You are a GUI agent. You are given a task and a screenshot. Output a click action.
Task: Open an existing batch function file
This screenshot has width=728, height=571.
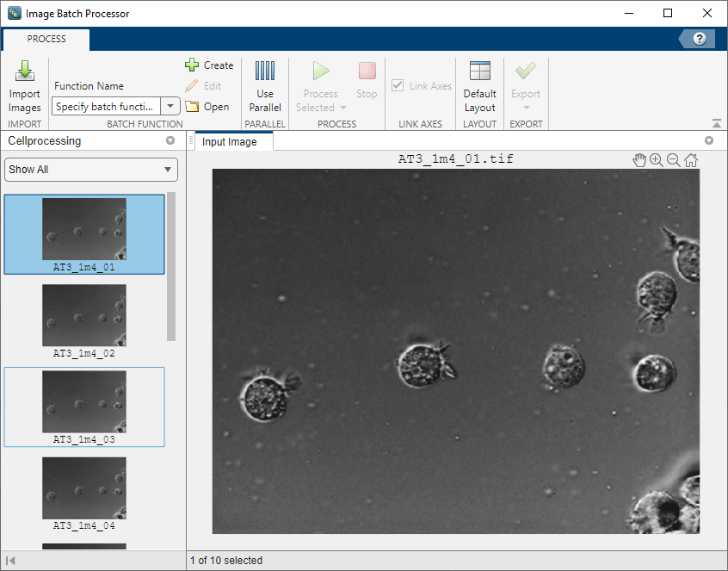207,107
